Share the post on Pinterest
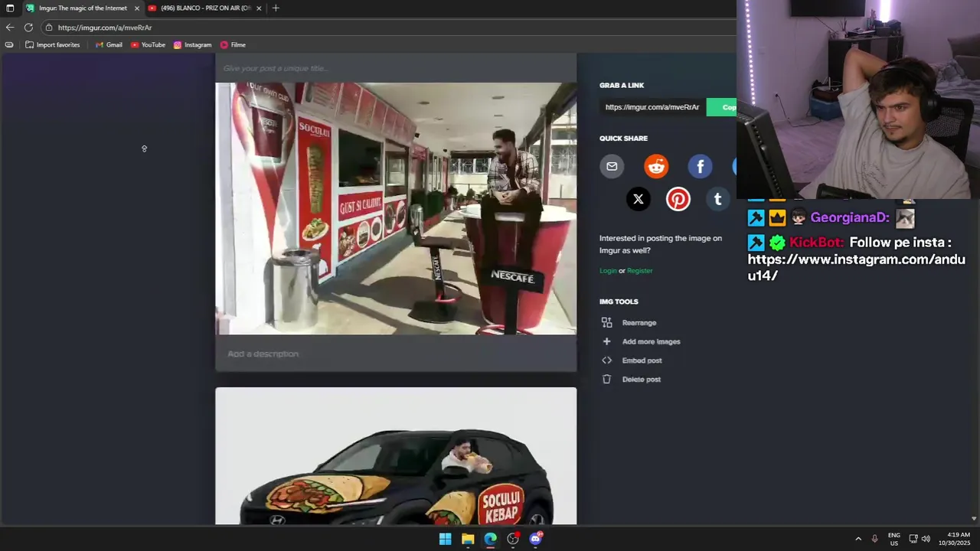980x551 pixels. 678,199
